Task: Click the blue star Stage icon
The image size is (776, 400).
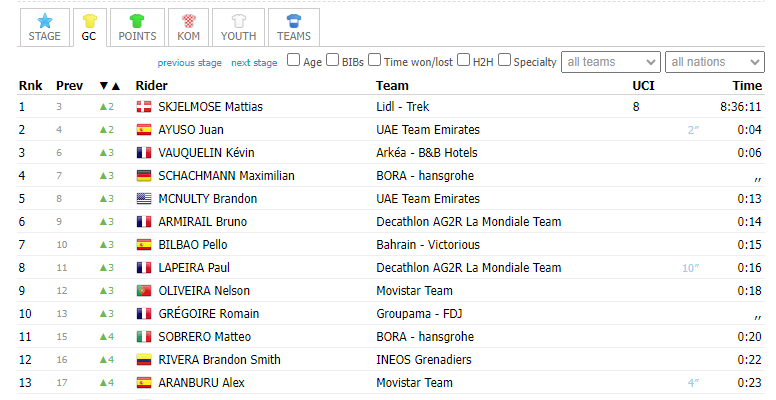Action: (44, 20)
